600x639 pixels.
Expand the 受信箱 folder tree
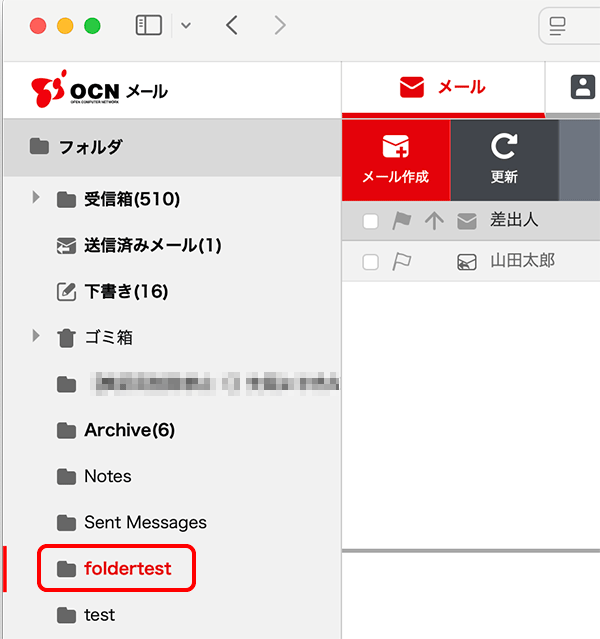pyautogui.click(x=37, y=198)
